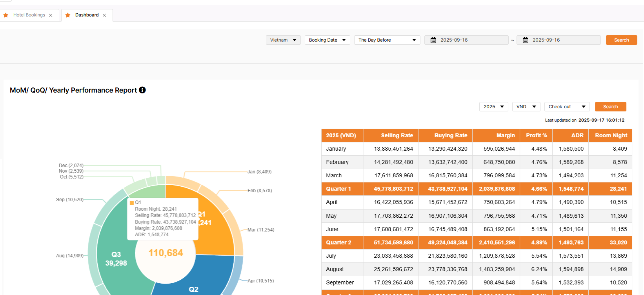This screenshot has width=644, height=295.
Task: Click the star icon on Hotel Bookings tab
Action: [x=6, y=15]
